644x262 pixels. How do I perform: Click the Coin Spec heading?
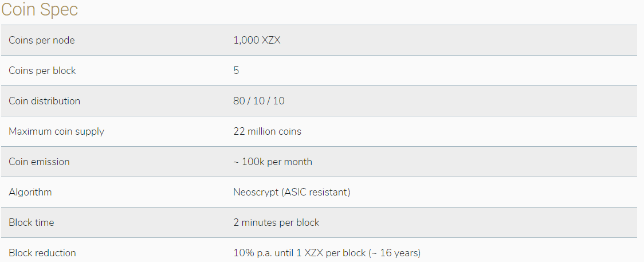[40, 10]
